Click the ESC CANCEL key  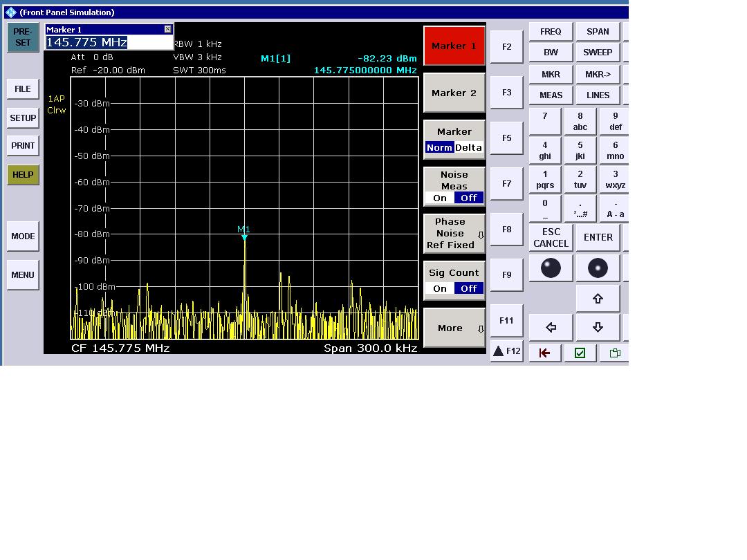click(551, 238)
